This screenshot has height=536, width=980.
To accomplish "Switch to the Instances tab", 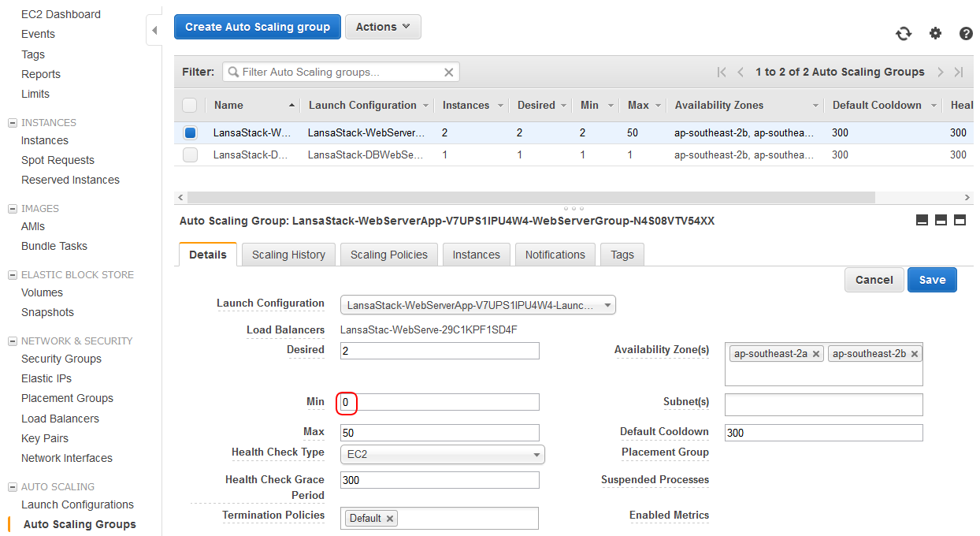I will click(x=476, y=255).
